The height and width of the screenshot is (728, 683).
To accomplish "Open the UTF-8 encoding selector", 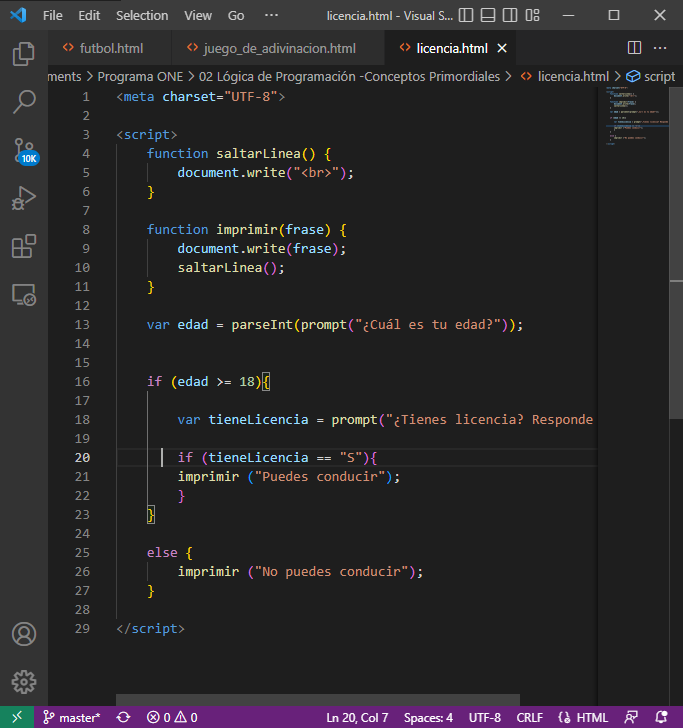I will (x=485, y=717).
